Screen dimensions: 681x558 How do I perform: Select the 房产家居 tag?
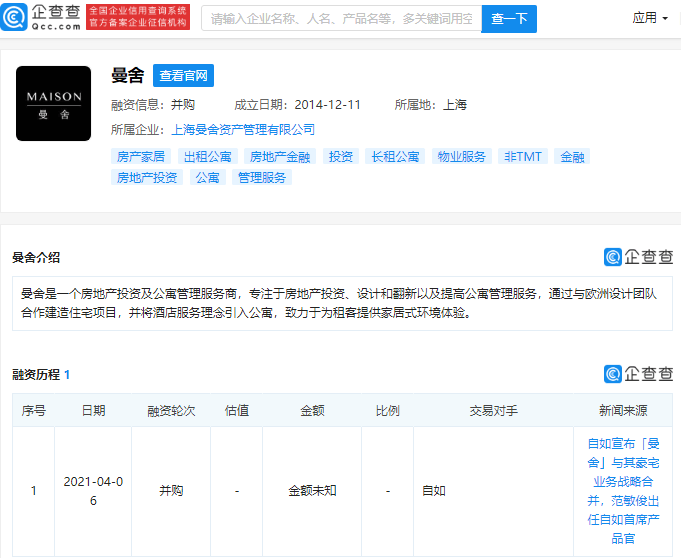tap(141, 157)
